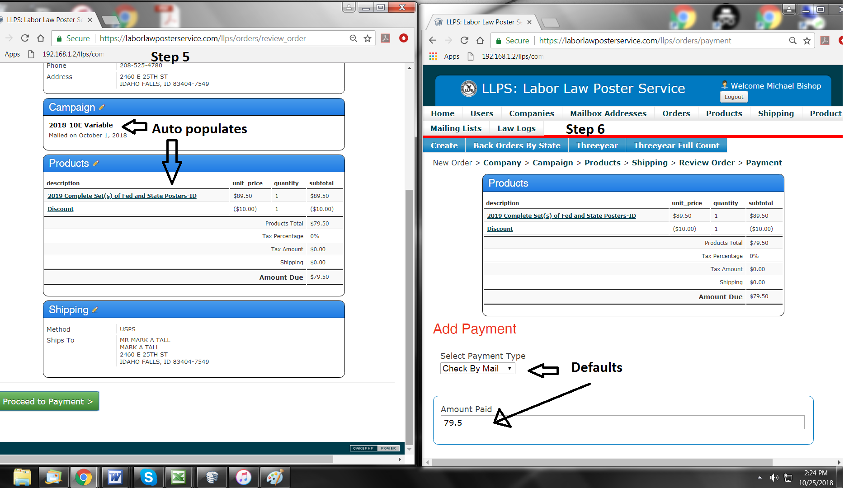Launch Microsoft Word from the taskbar
868x488 pixels.
[x=115, y=477]
